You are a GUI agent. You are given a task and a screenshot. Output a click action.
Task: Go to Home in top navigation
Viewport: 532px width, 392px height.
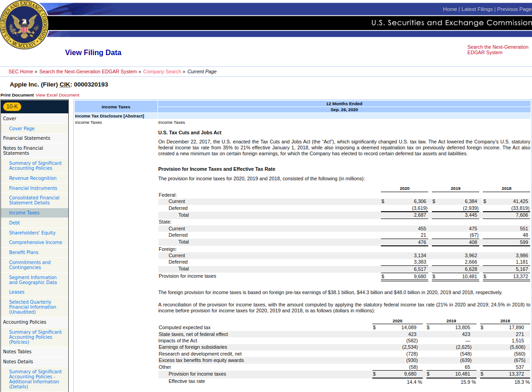450,9
